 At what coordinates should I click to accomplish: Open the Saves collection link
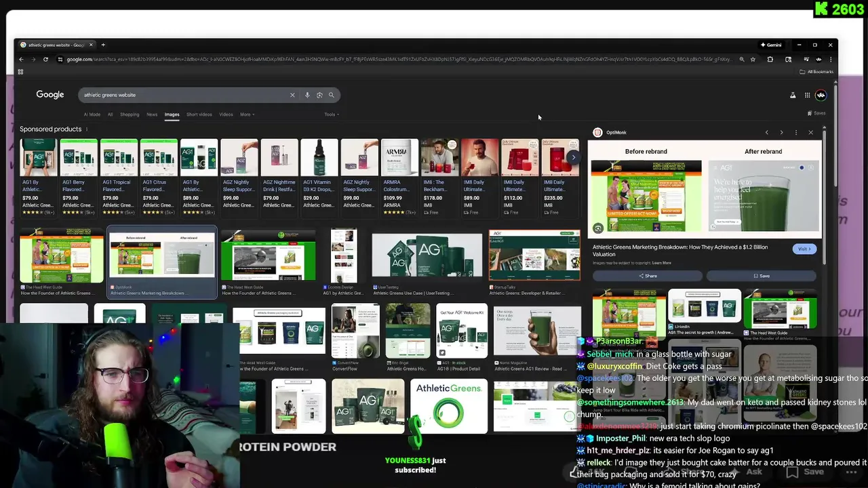click(x=816, y=113)
